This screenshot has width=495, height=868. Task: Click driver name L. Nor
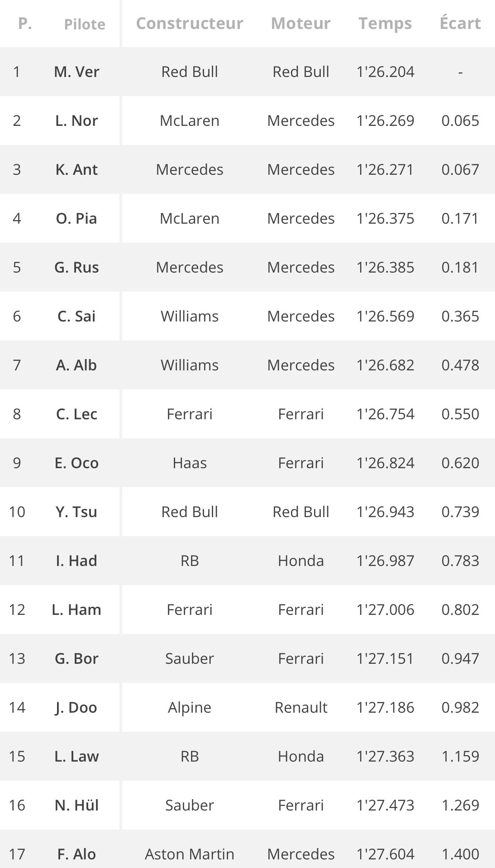[76, 120]
